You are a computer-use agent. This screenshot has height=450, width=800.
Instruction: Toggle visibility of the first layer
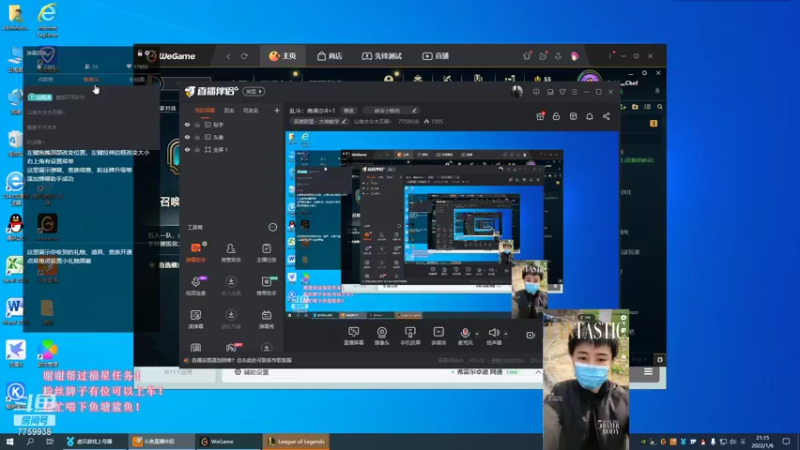click(x=187, y=124)
